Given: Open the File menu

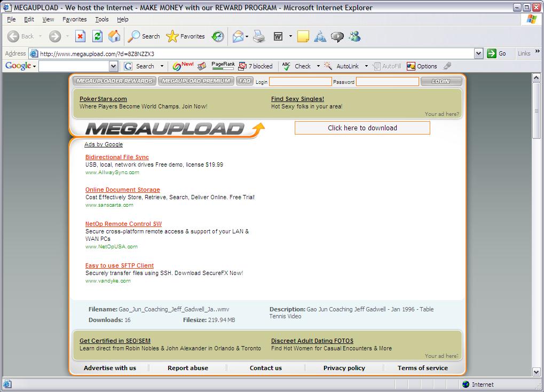Looking at the screenshot, I should 11,19.
